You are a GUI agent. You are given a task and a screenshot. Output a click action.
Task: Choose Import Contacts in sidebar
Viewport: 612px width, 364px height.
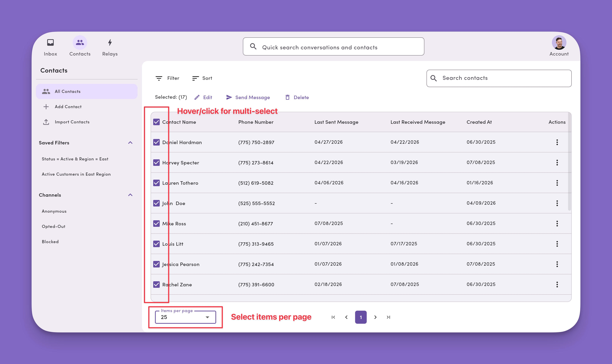tap(87, 122)
